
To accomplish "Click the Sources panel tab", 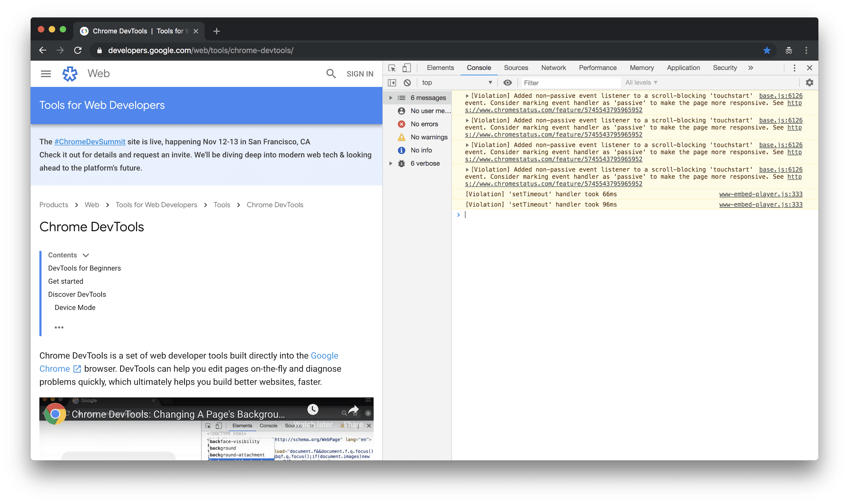I will pos(514,67).
